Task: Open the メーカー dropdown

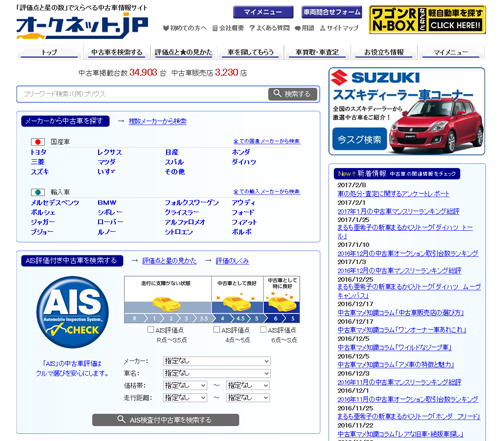Action: [x=217, y=361]
